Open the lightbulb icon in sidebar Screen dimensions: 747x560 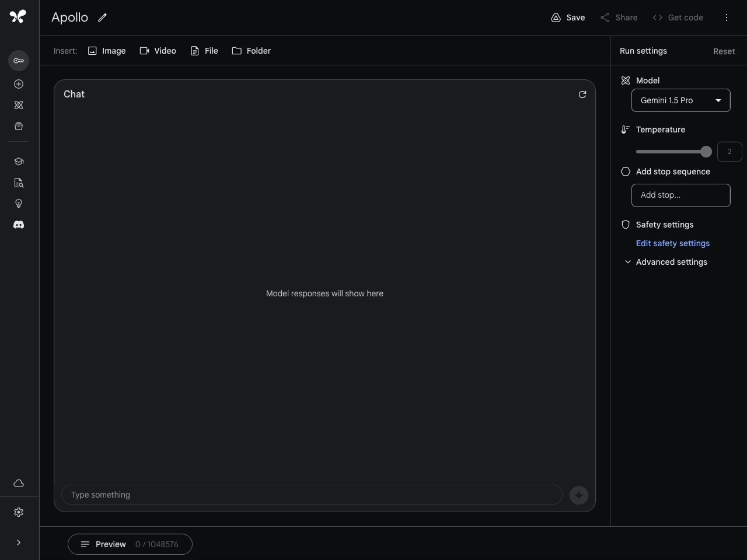pyautogui.click(x=19, y=204)
